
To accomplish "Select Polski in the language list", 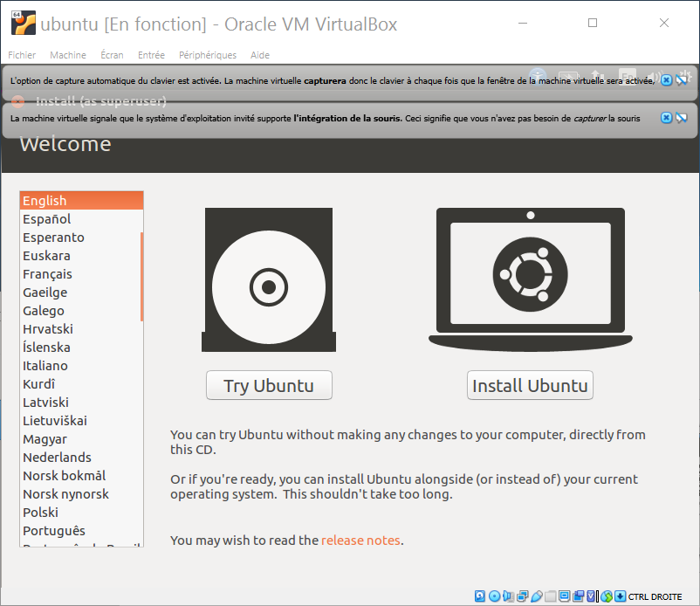I will pos(81,512).
